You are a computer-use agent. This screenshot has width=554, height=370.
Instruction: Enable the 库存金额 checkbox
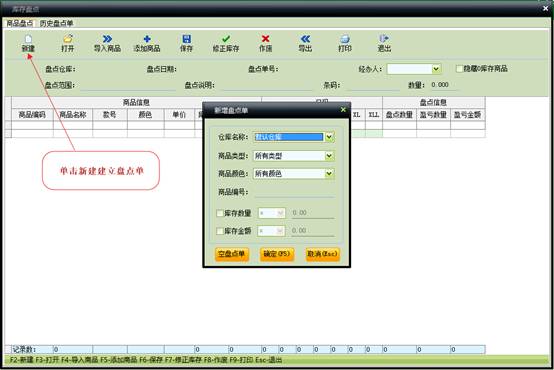[x=220, y=231]
